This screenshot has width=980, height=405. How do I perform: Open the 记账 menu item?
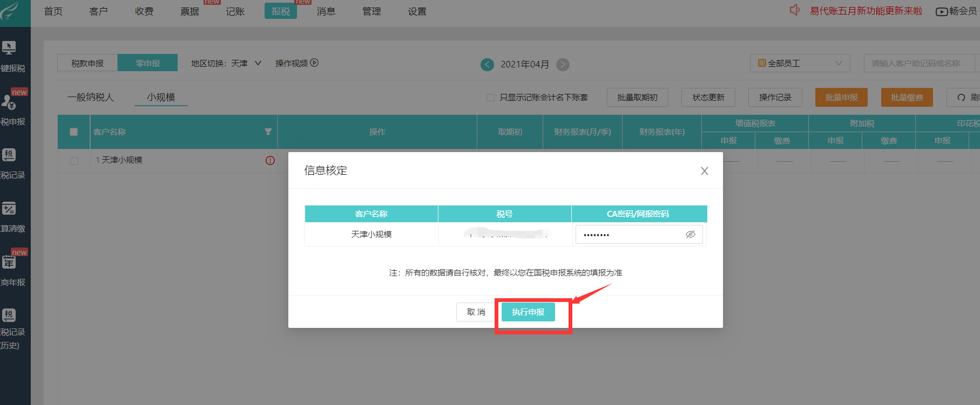tap(235, 11)
